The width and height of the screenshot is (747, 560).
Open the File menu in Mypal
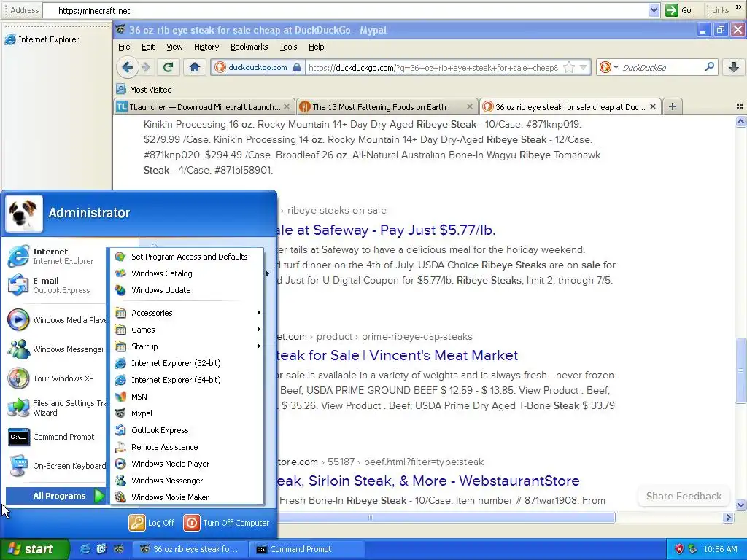click(x=124, y=47)
